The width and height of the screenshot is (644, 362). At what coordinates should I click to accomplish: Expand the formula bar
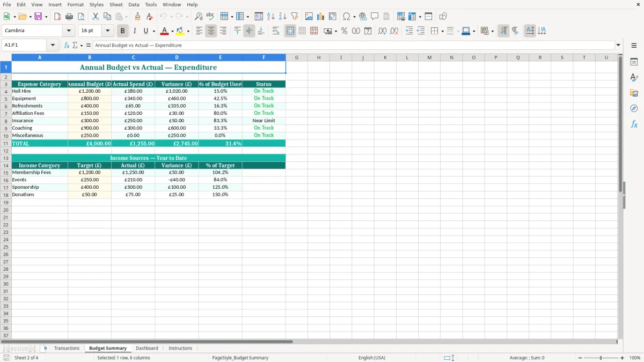[x=618, y=46]
